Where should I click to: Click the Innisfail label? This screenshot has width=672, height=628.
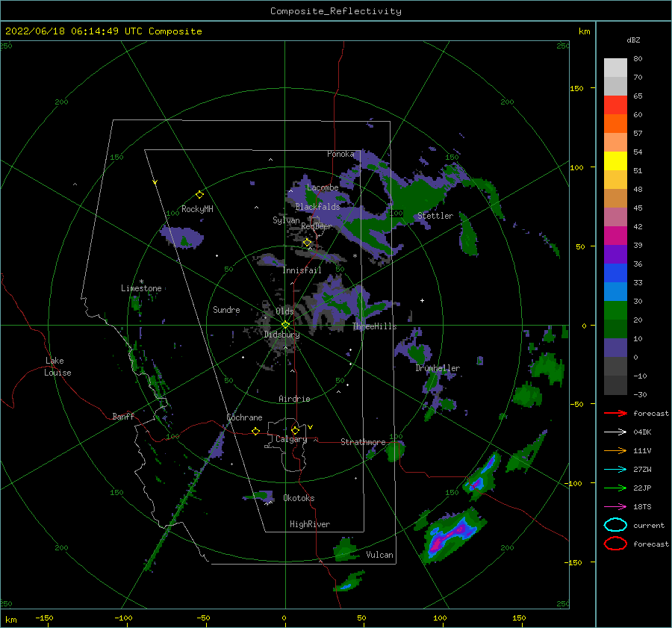(302, 270)
